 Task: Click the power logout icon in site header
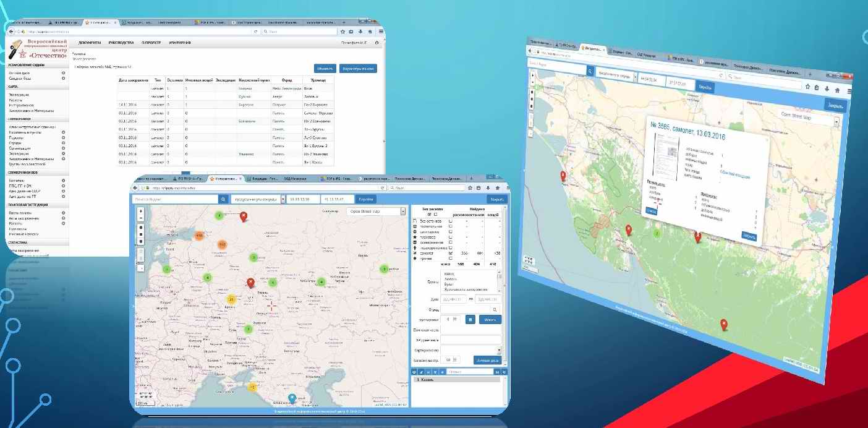point(376,43)
